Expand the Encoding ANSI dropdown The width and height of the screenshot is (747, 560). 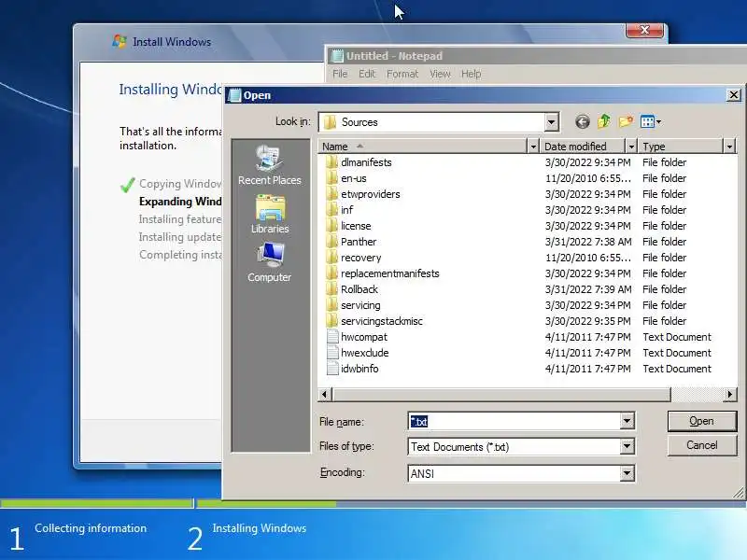[627, 473]
